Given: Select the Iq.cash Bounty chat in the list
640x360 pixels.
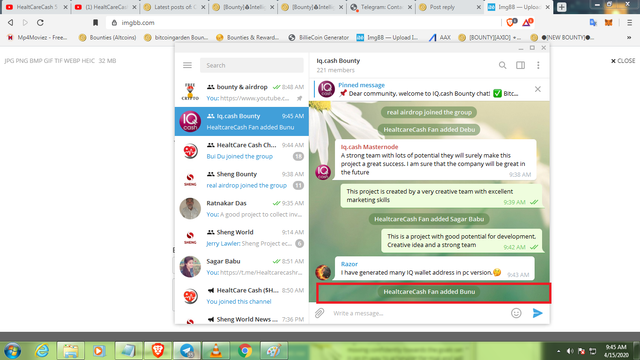Looking at the screenshot, I should click(242, 121).
